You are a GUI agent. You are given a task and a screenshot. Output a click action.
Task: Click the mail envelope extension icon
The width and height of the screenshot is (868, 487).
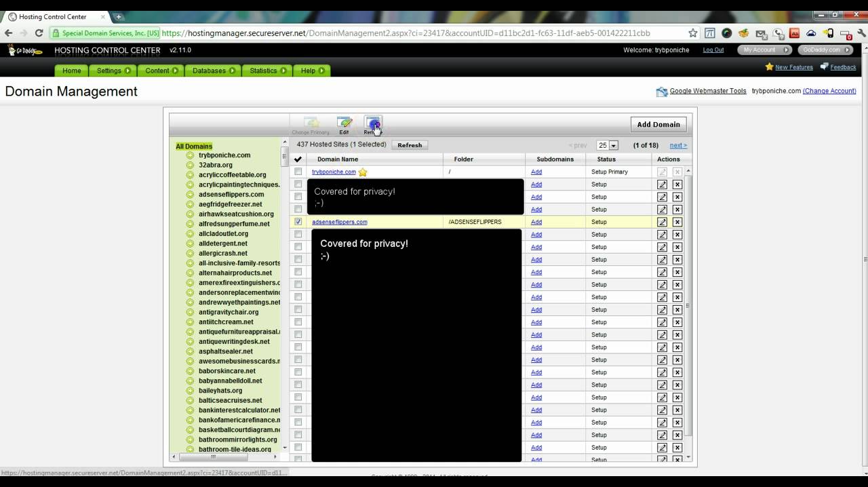click(x=761, y=33)
